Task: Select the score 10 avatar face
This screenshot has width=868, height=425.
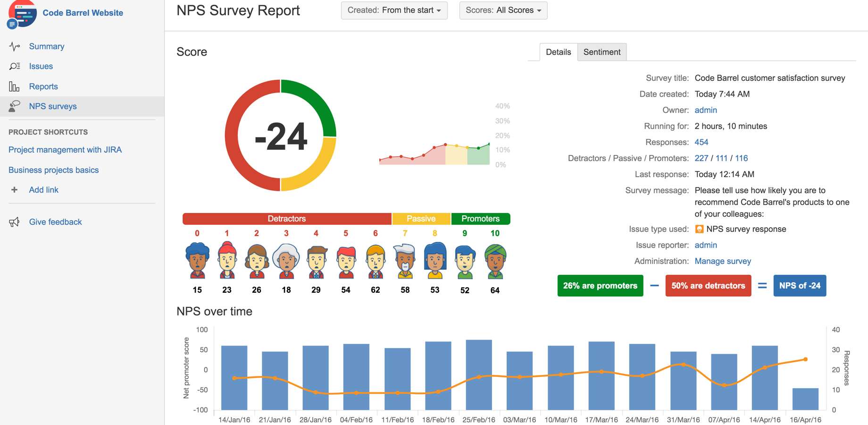Action: pos(495,261)
